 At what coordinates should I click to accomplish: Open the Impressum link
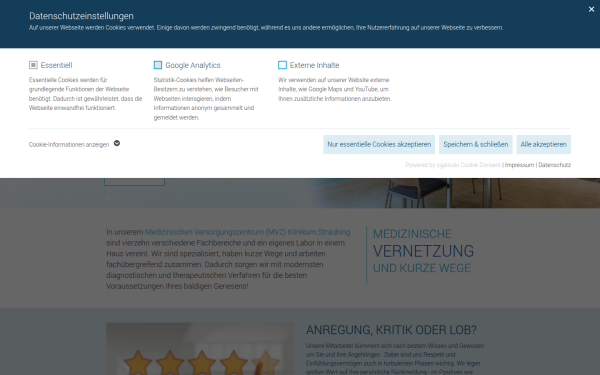pos(519,165)
